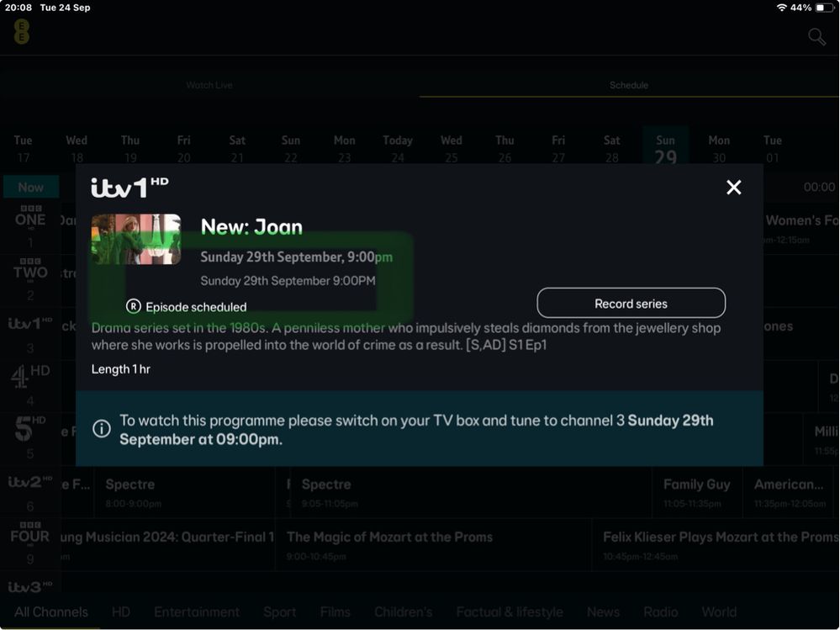Open the Family Guy listing on ITV2

(697, 492)
